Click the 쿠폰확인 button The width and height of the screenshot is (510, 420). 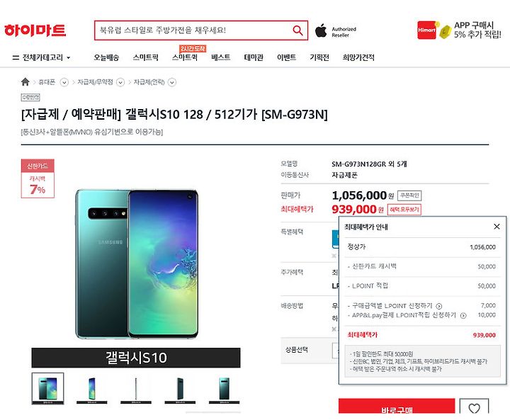[409, 195]
